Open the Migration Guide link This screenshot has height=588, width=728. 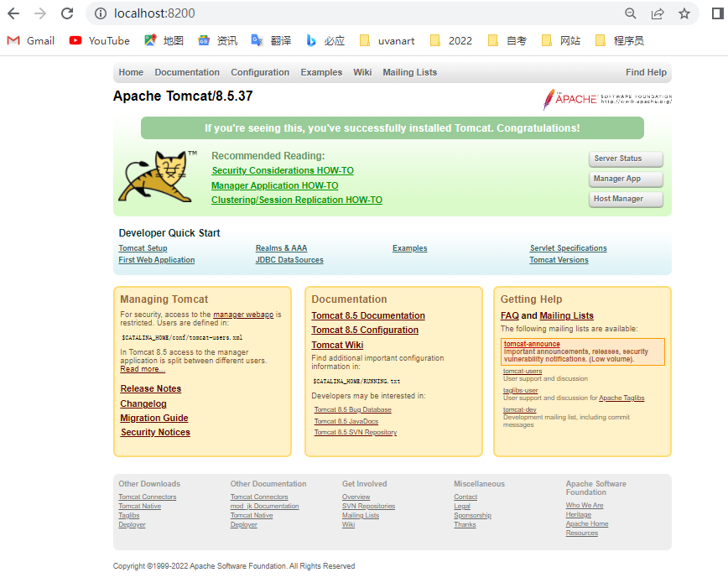click(x=154, y=418)
